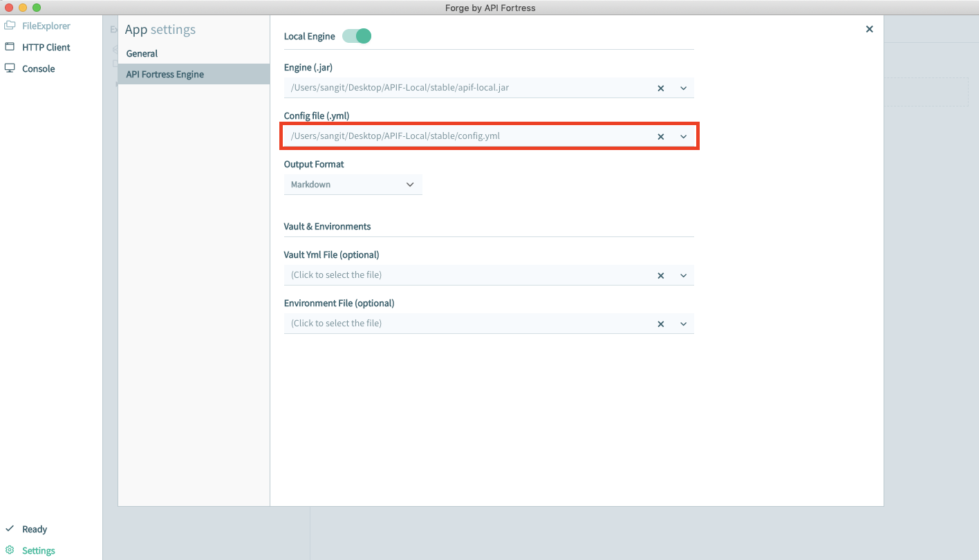Select the General settings tab

[x=142, y=53]
